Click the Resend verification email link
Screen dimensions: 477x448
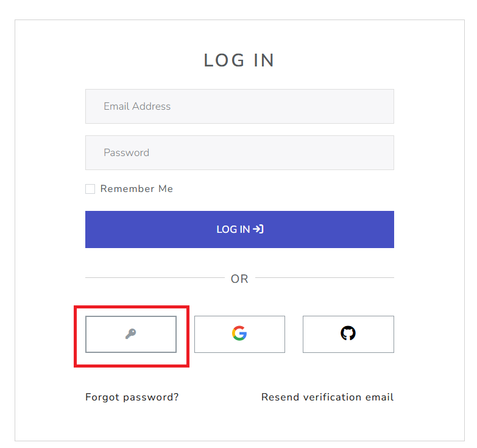327,397
